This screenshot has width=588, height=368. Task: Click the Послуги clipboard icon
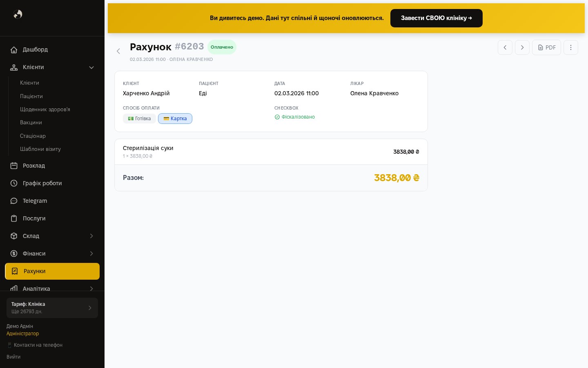click(14, 218)
